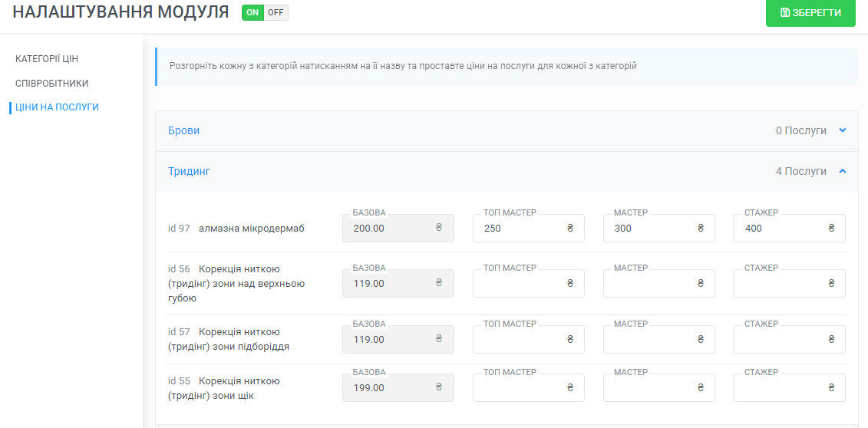Screen dimensions: 868x428
Task: Click the 'id 57' label
Action: tap(180, 332)
